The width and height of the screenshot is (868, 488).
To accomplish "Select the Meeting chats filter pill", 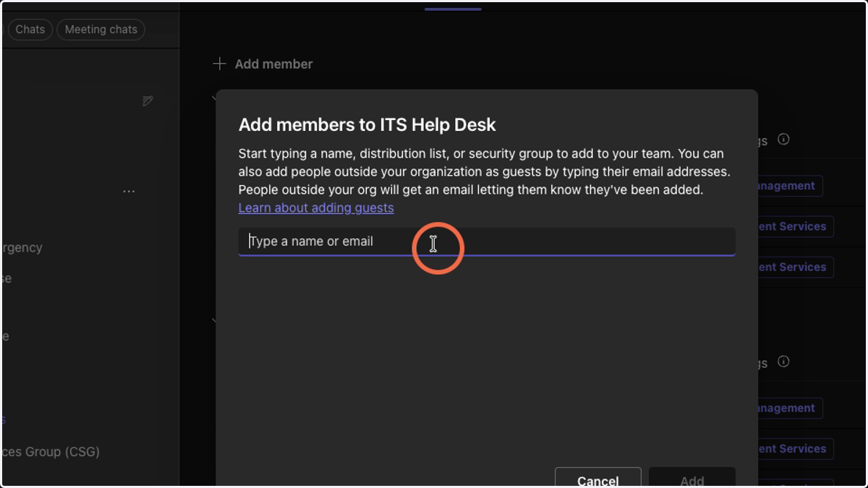I will point(101,30).
